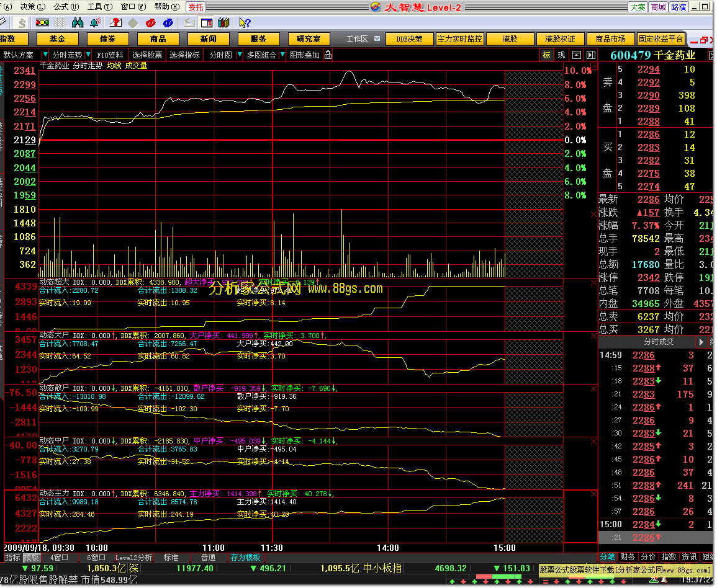The height and width of the screenshot is (588, 717).
Task: Open the 工具 menu
Action: coord(100,6)
